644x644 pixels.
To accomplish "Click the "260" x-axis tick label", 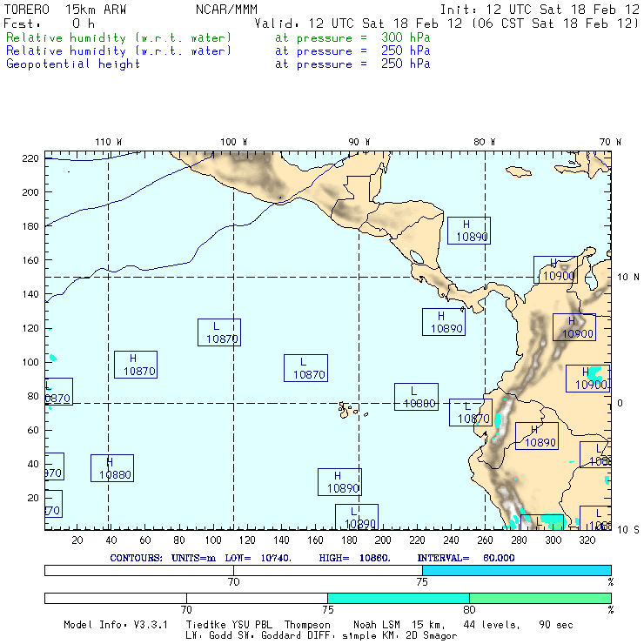I will point(485,540).
